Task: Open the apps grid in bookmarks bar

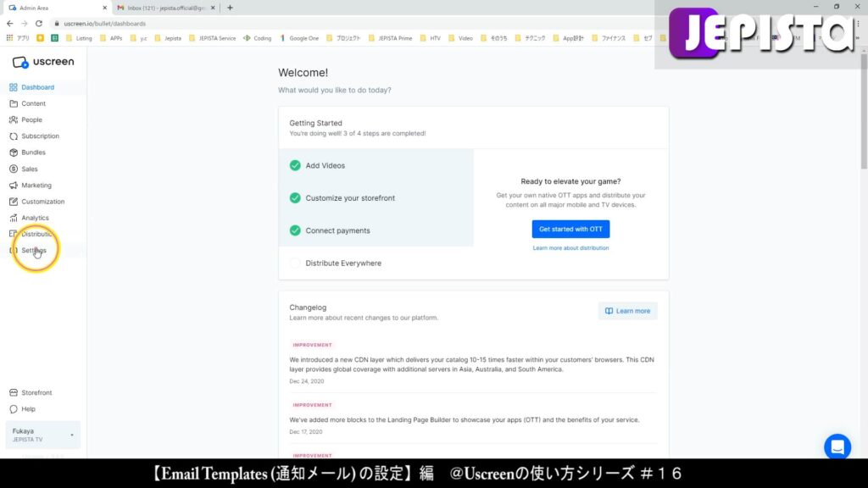Action: tap(9, 38)
